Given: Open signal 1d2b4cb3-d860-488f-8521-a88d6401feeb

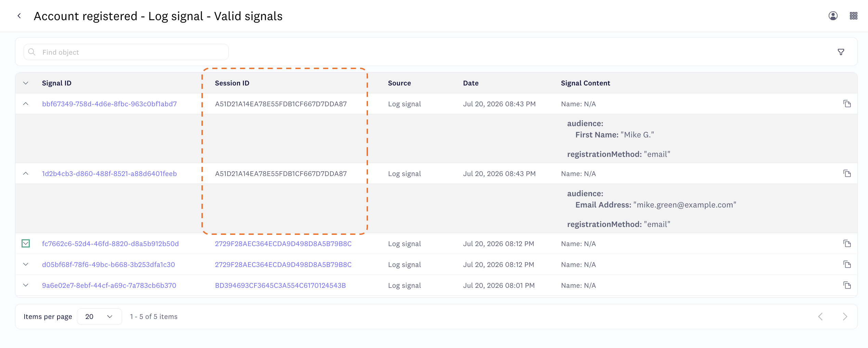Looking at the screenshot, I should pyautogui.click(x=109, y=174).
